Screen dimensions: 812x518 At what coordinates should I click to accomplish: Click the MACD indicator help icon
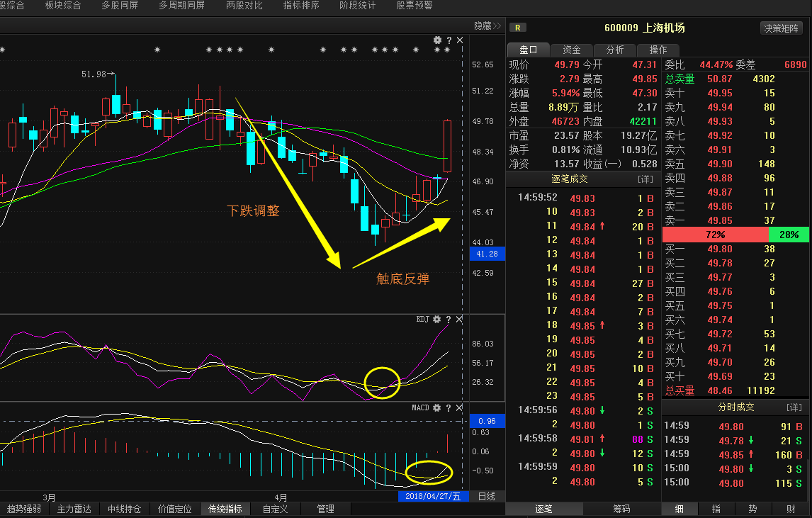449,408
